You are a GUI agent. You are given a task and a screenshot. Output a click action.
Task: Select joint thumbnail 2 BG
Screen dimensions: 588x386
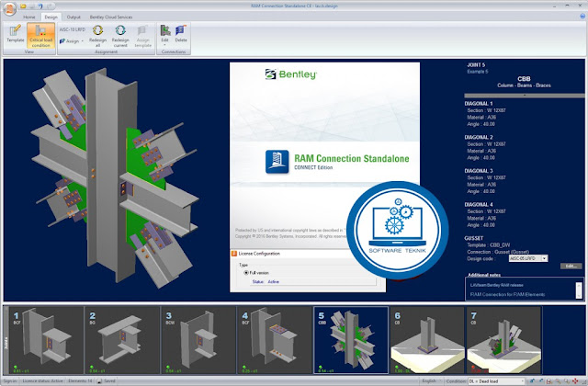(x=122, y=340)
